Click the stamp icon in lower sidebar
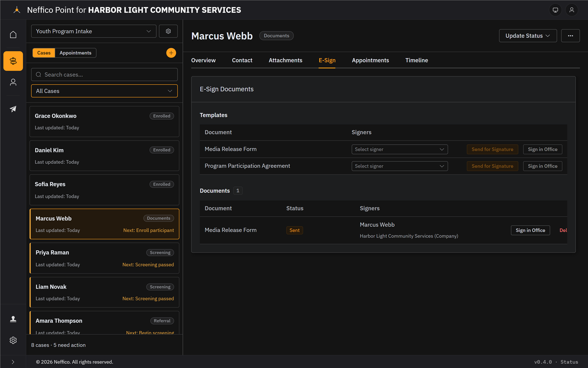Screen dimensions: 588x368 13,319
